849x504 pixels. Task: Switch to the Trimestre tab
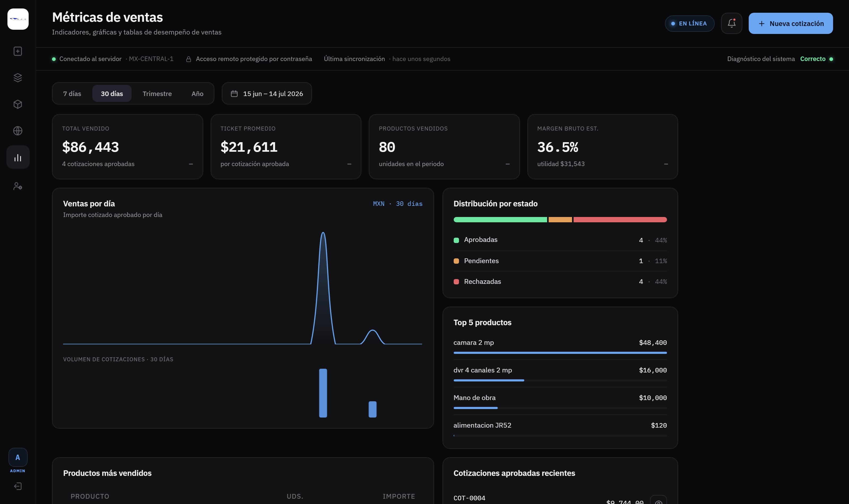[x=157, y=93]
